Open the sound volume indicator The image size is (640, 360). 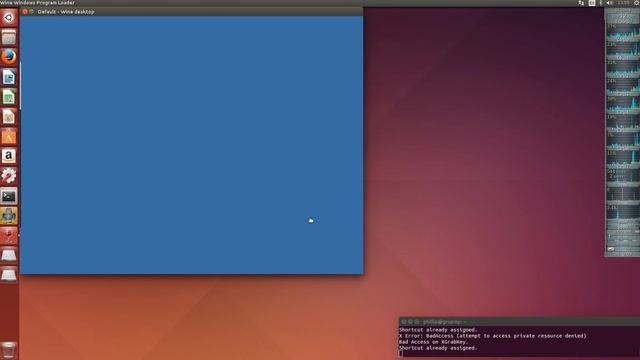pos(609,3)
